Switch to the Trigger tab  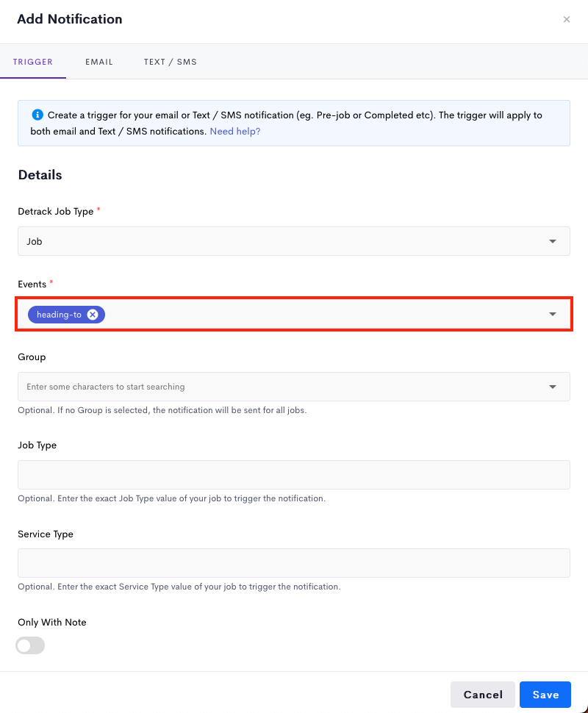tap(33, 62)
